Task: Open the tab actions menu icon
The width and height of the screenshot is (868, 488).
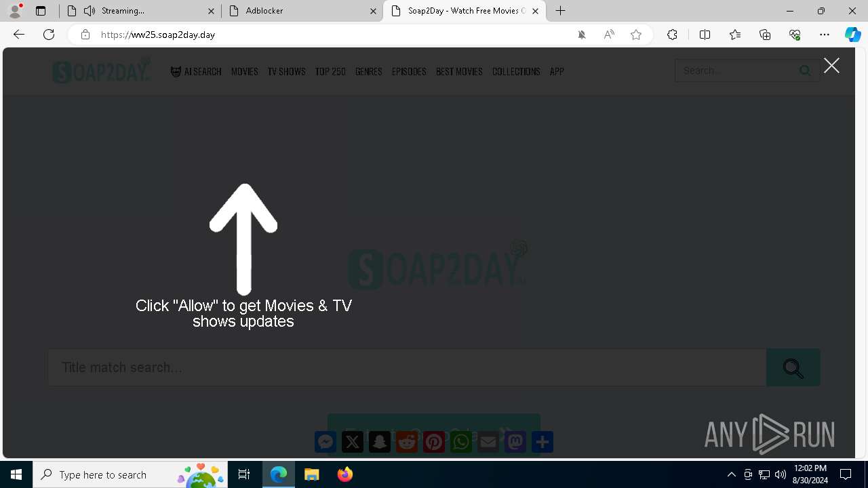Action: [41, 11]
